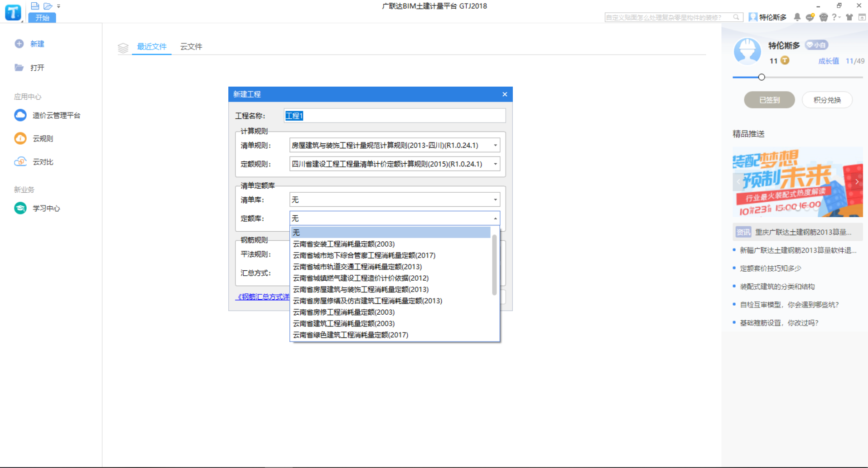Click the open folder icon in quick toolbar

tap(48, 6)
